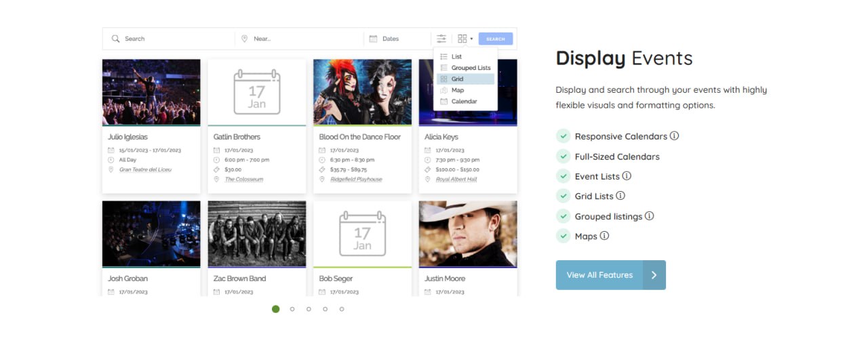The image size is (868, 353).
Task: Click the Josh Groban title text
Action: point(127,278)
